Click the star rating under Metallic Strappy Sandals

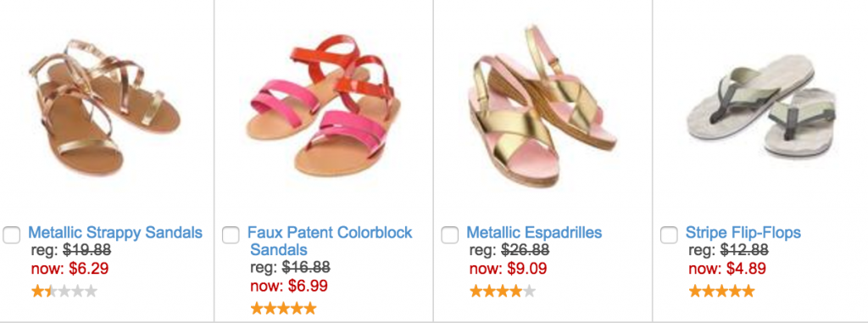coord(64,291)
